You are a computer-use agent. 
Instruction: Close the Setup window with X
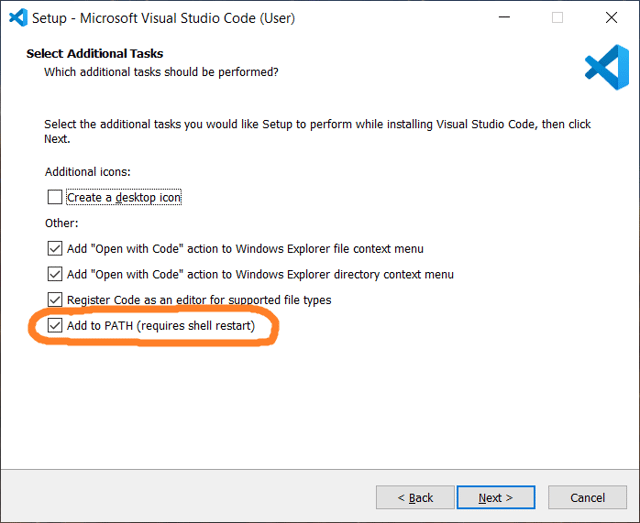pyautogui.click(x=611, y=17)
